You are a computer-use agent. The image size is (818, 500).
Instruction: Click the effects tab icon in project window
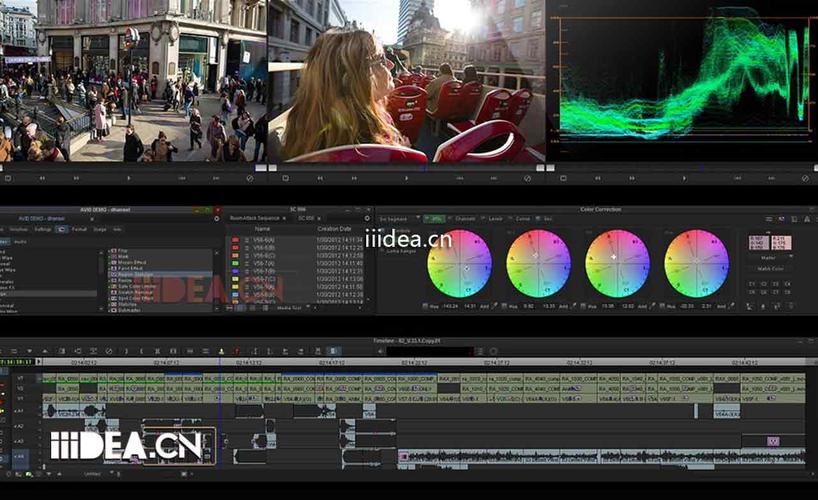click(x=62, y=229)
